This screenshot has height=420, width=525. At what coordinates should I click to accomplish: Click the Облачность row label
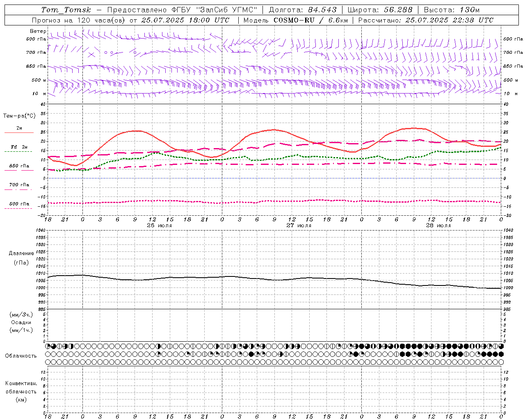(x=21, y=356)
